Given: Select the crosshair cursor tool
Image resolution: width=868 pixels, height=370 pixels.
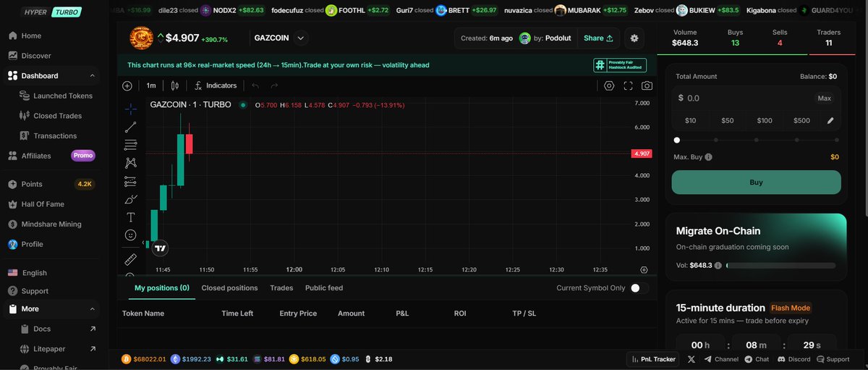Looking at the screenshot, I should click(130, 109).
